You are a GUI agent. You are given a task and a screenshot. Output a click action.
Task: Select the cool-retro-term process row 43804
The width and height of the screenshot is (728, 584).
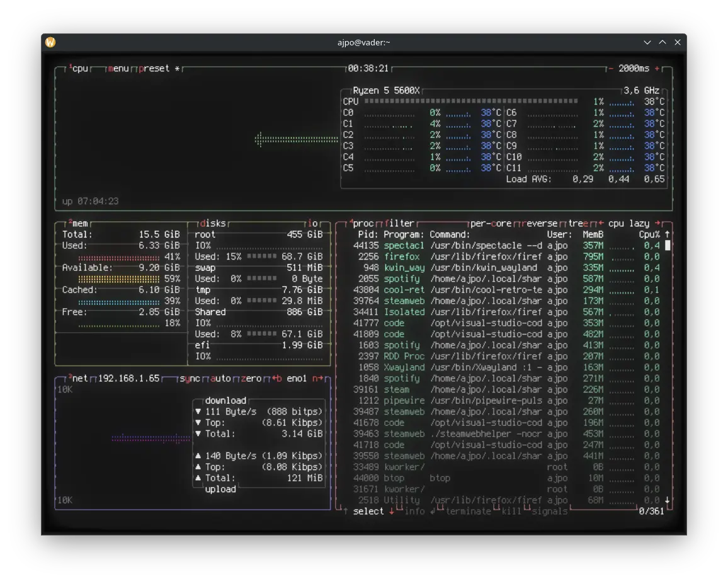click(506, 290)
